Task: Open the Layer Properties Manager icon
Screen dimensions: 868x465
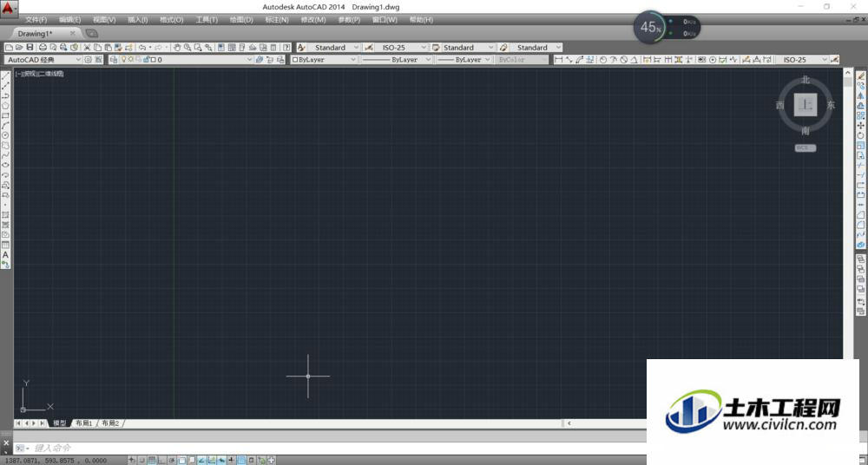Action: pyautogui.click(x=114, y=60)
